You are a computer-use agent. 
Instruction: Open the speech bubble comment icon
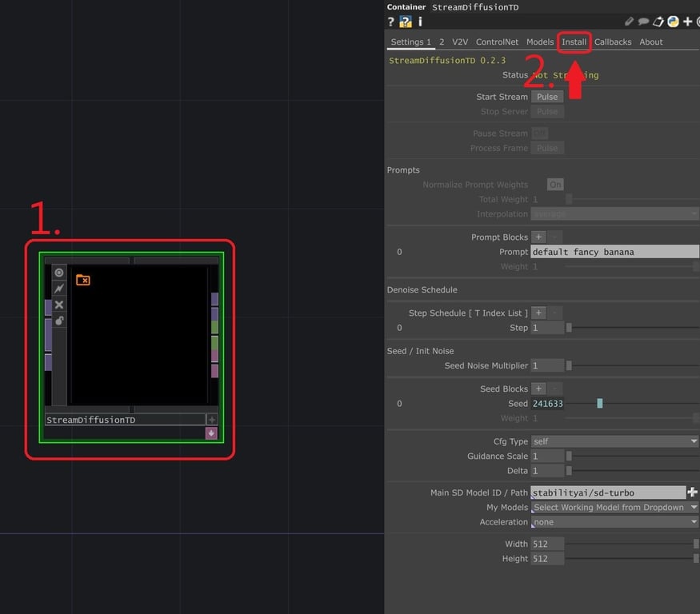[x=643, y=22]
